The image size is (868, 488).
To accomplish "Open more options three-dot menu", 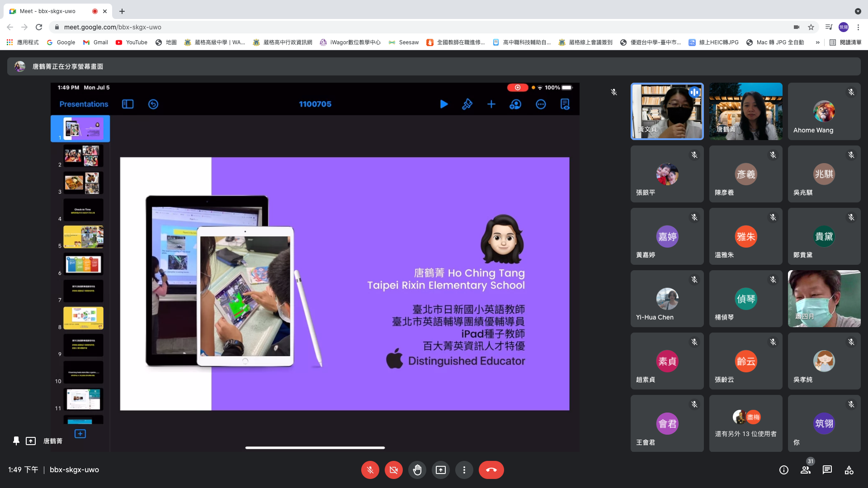I will pos(464,470).
